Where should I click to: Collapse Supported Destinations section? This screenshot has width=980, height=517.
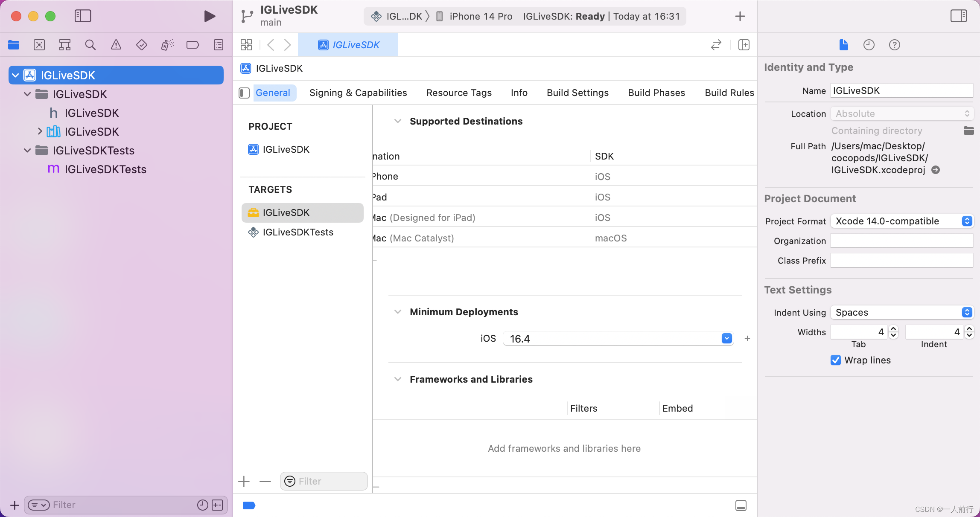[398, 121]
